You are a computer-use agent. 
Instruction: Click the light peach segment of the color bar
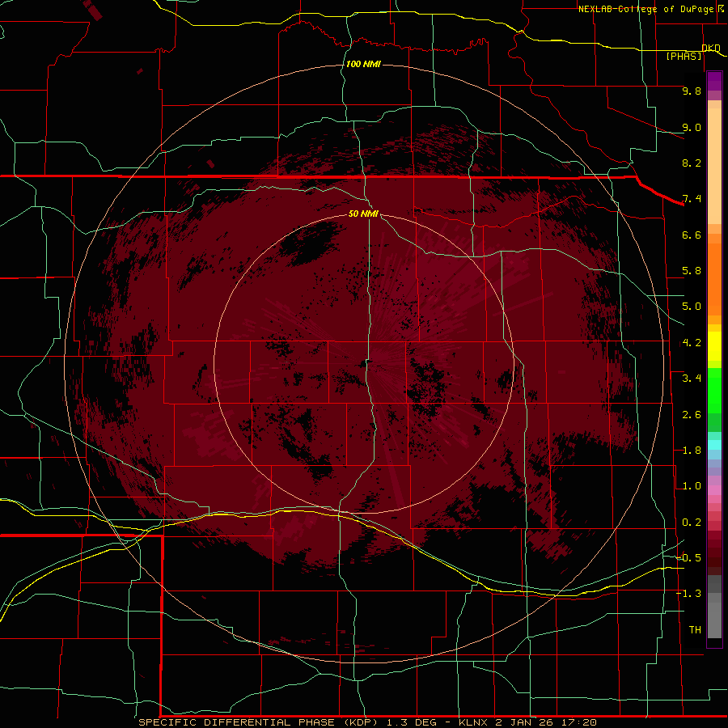pyautogui.click(x=714, y=167)
